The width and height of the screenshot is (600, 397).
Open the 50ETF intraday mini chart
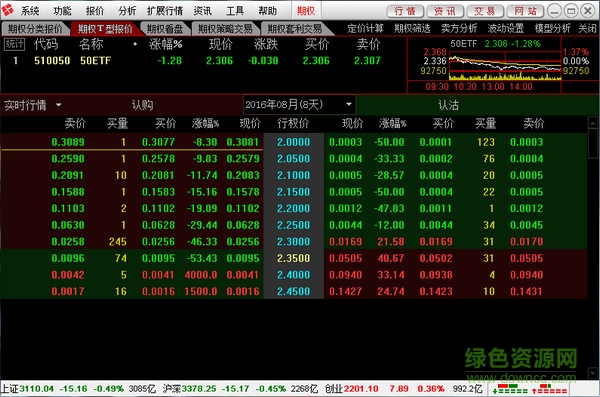504,65
